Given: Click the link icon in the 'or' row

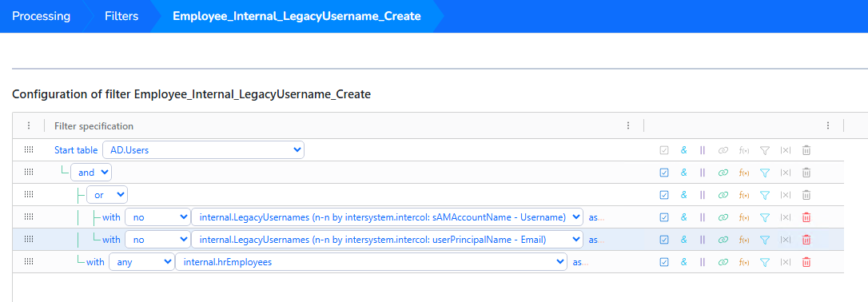Looking at the screenshot, I should click(x=723, y=195).
